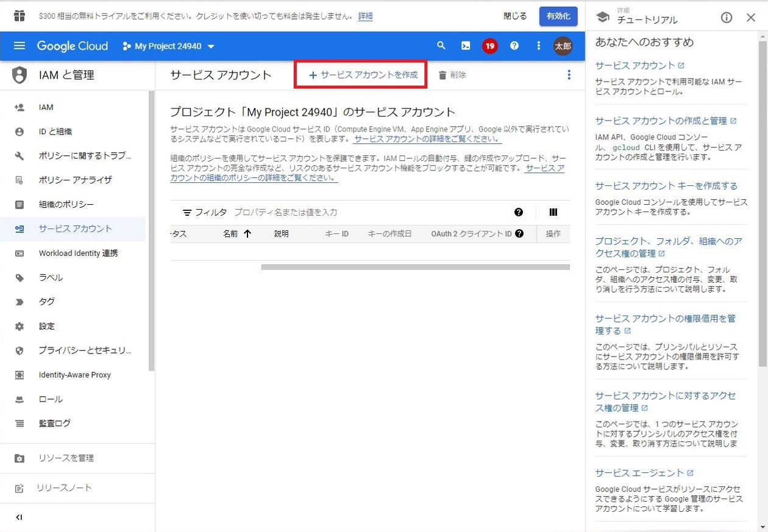Sort by 名前 column header
Image resolution: width=768 pixels, height=532 pixels.
point(237,233)
